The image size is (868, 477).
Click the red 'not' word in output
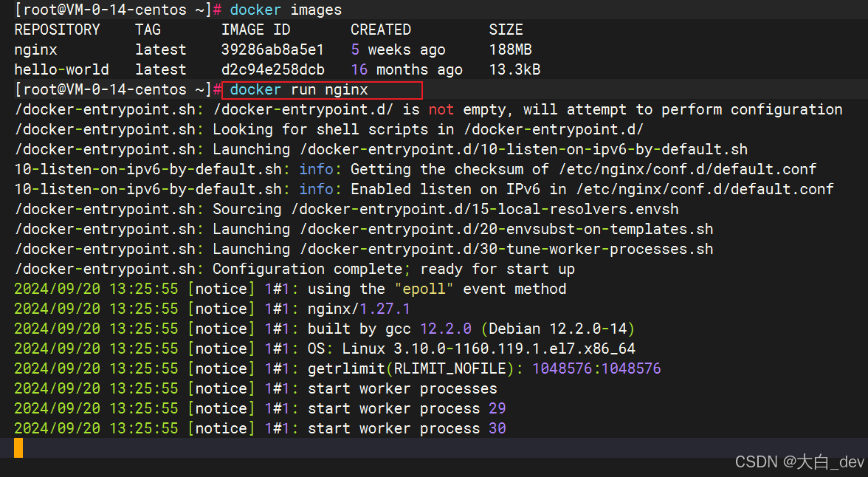(441, 110)
